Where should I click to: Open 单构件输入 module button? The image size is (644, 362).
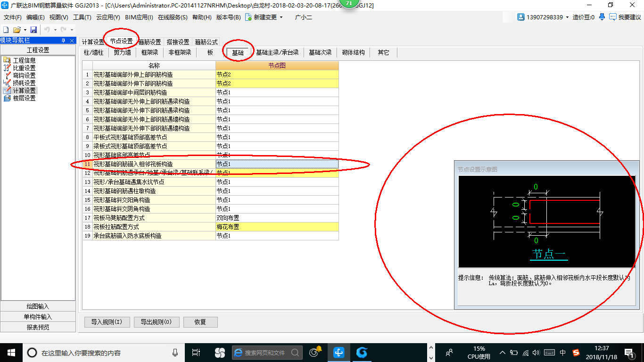click(x=38, y=317)
